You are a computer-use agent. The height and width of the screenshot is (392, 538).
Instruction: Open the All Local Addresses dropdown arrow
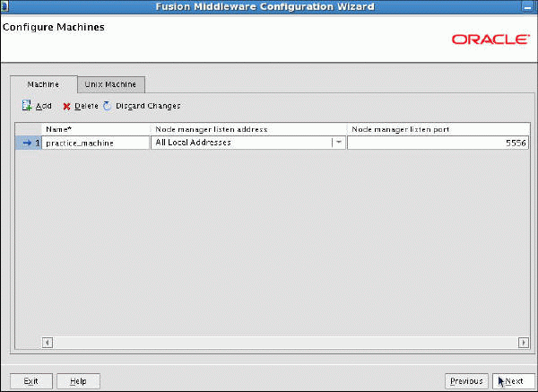point(338,143)
